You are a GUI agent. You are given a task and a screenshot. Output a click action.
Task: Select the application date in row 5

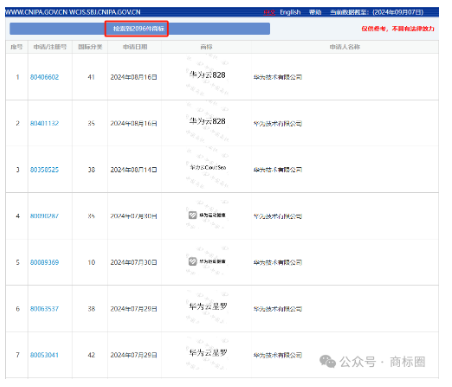click(134, 263)
